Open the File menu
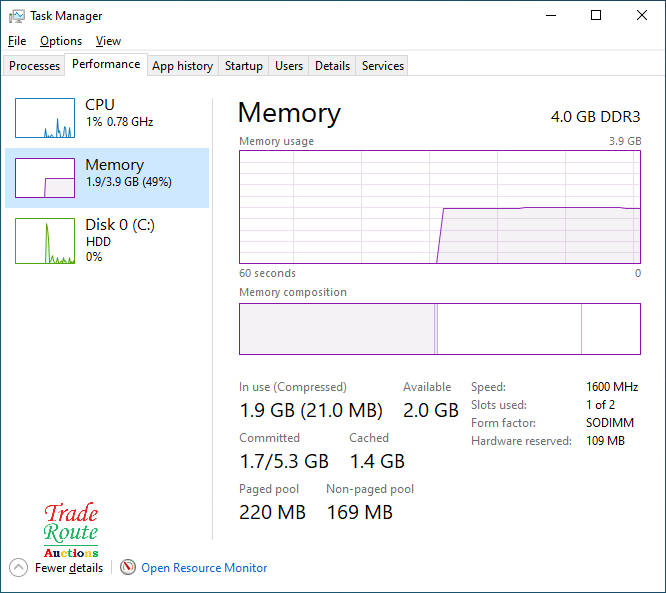Screen dimensions: 666x593 click(17, 41)
